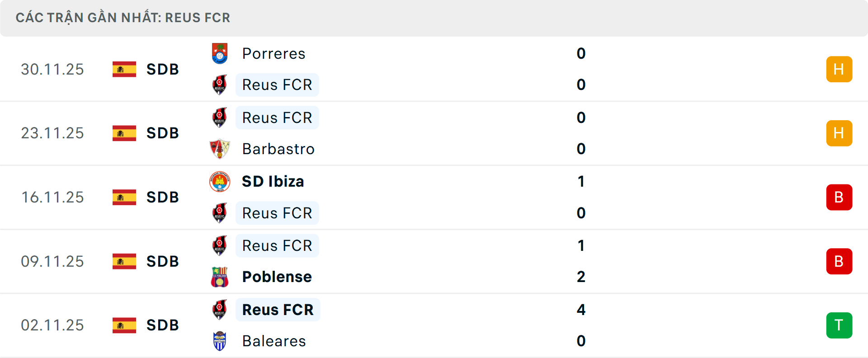868x358 pixels.
Task: Click Spain flag for 23.11.25 match
Action: (x=124, y=133)
